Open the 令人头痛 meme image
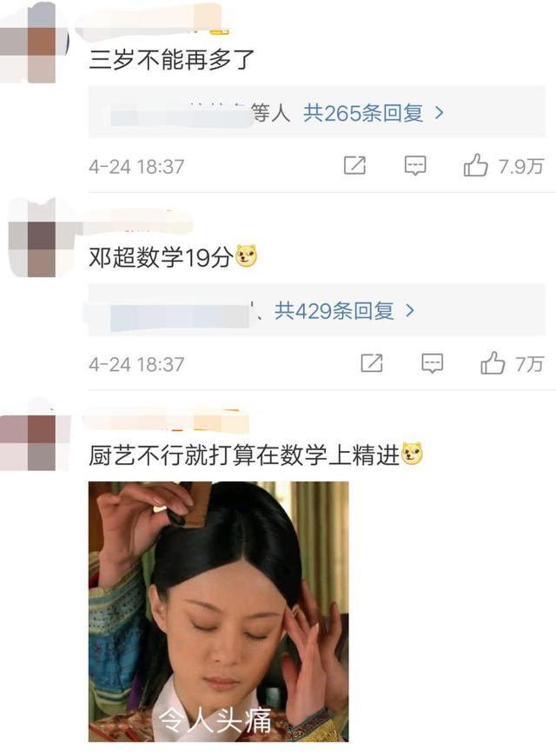556x756 pixels. click(x=218, y=612)
